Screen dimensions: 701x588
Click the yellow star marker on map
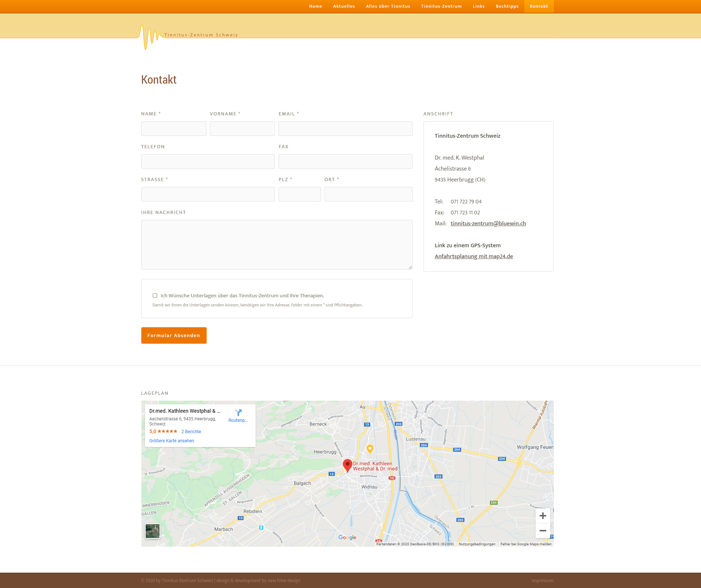(370, 448)
